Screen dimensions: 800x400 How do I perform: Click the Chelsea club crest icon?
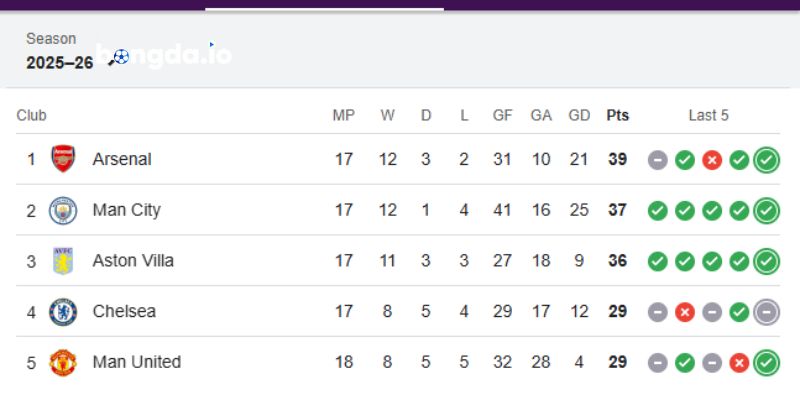point(63,312)
